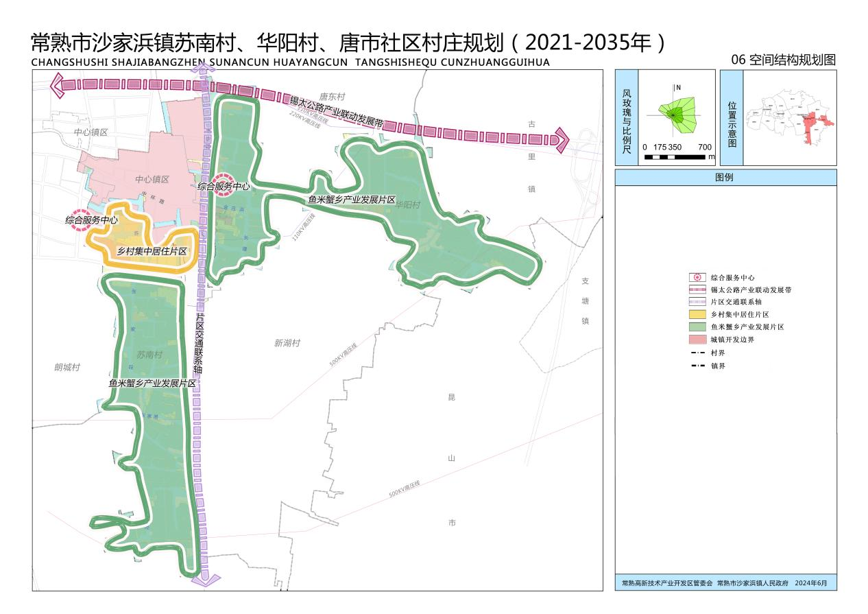The width and height of the screenshot is (868, 614).
Task: Click the 06 空间结构规划图 sheet title
Action: [x=784, y=60]
